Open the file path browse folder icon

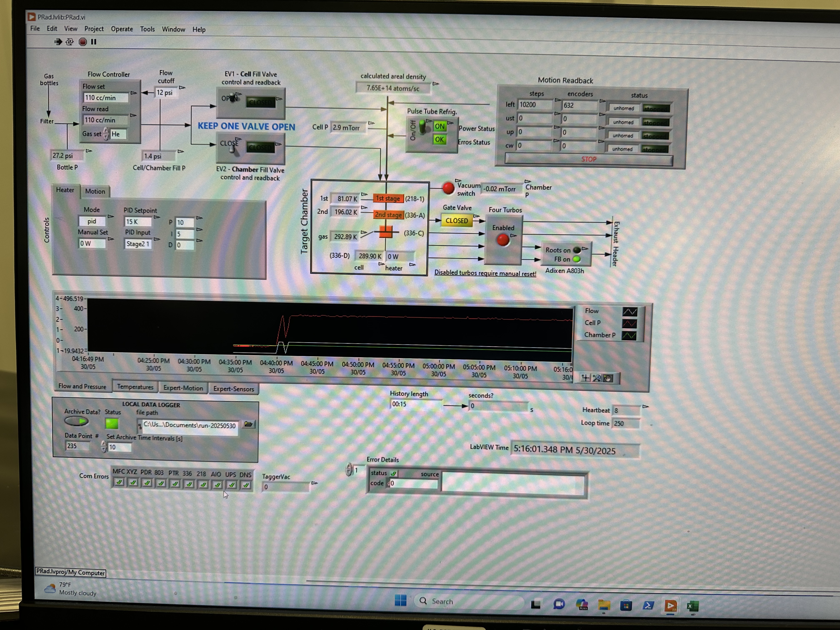(x=248, y=424)
